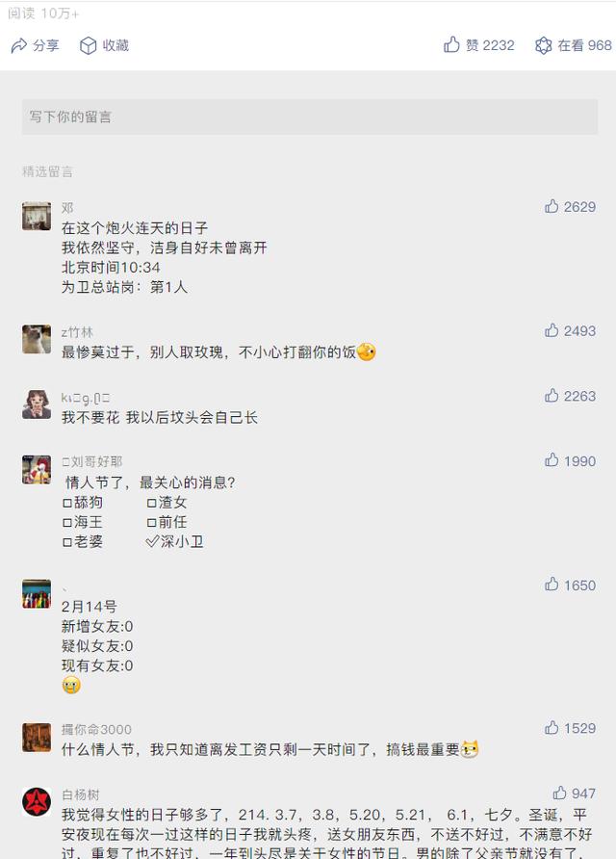Like 刘哥好耶's comment with 1990 likes
Image resolution: width=616 pixels, height=859 pixels.
point(552,461)
